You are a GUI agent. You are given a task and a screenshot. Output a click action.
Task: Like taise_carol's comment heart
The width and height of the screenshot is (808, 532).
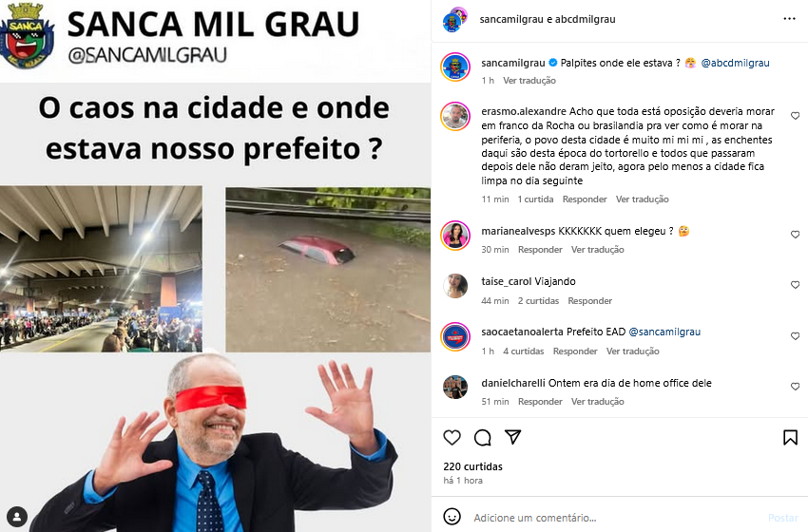[x=795, y=285]
